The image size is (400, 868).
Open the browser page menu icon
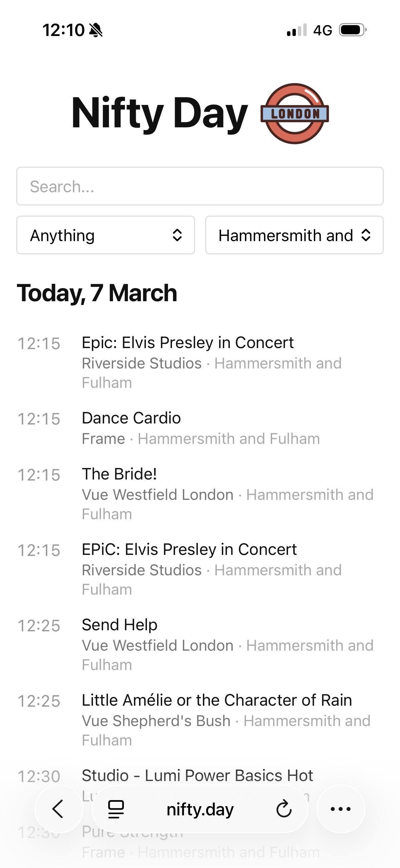tap(116, 809)
